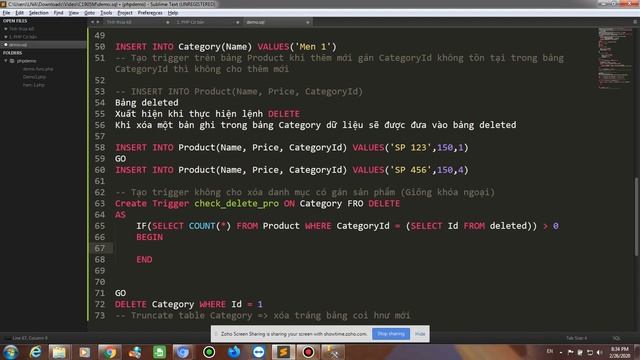
Task: Click 'END' keyword on line 68
Action: point(144,260)
